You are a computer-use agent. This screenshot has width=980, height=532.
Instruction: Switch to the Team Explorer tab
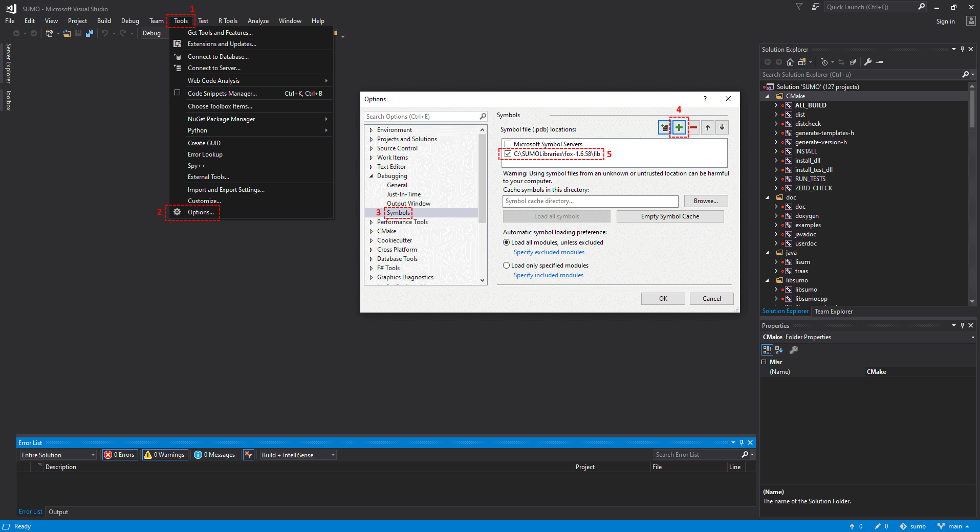(x=833, y=312)
